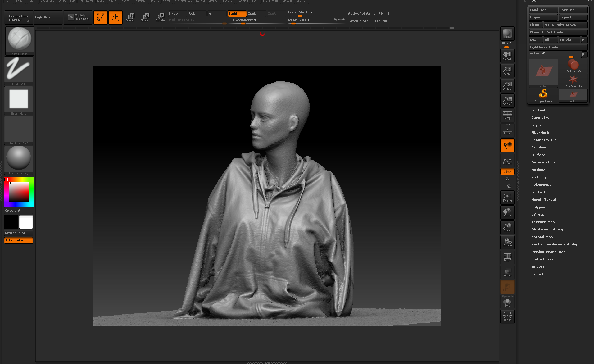Open the Polypaint sub-palette
Screen dimensions: 594x364
click(540, 207)
